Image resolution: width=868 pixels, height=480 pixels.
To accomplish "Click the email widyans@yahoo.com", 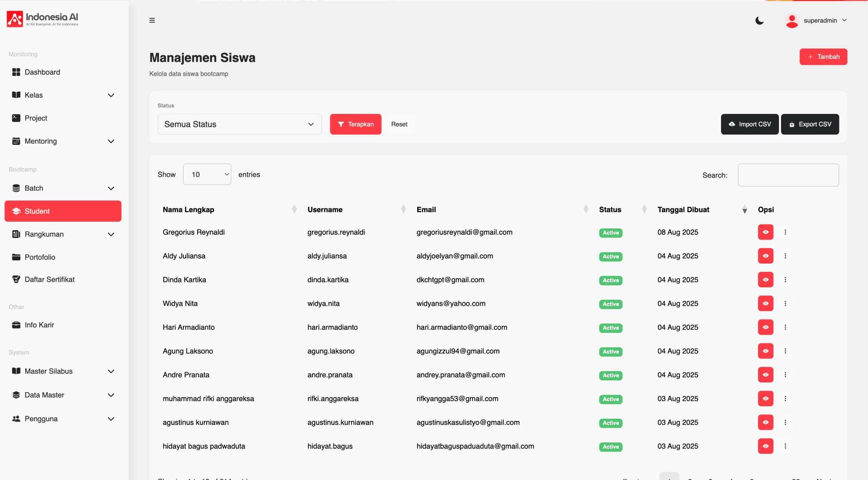I will pyautogui.click(x=451, y=304).
